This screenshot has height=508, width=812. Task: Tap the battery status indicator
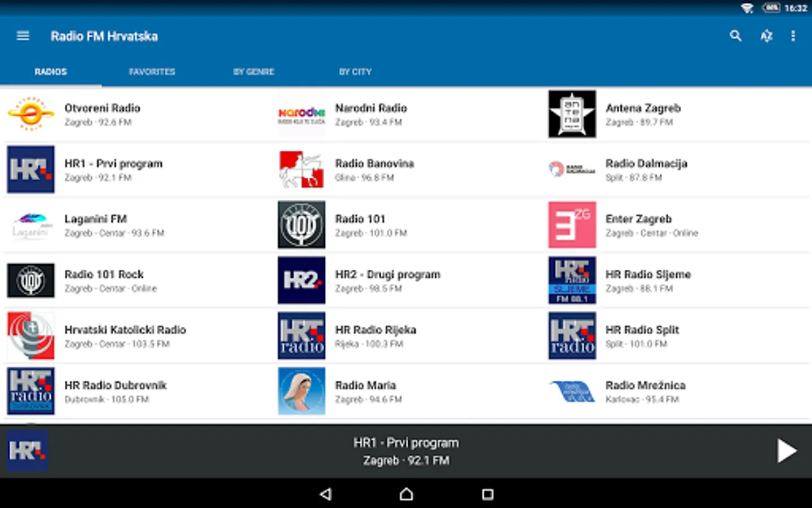(x=771, y=8)
